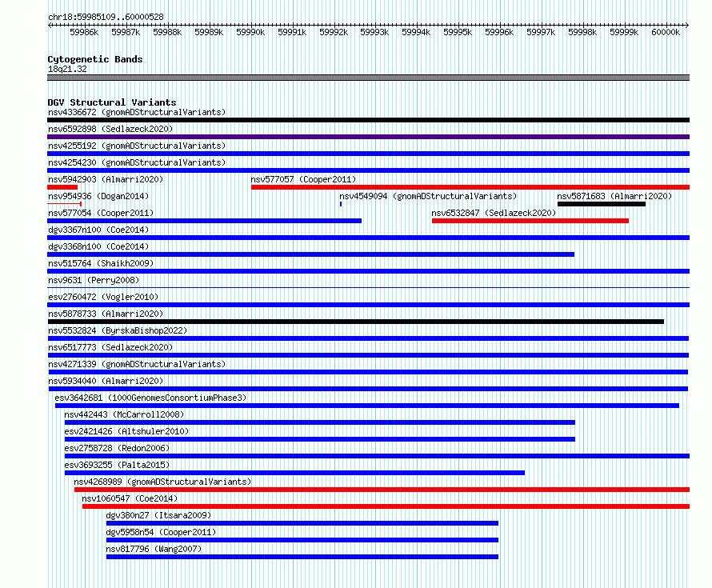
Task: Select the red nsv4268989 variant bar
Action: click(382, 490)
